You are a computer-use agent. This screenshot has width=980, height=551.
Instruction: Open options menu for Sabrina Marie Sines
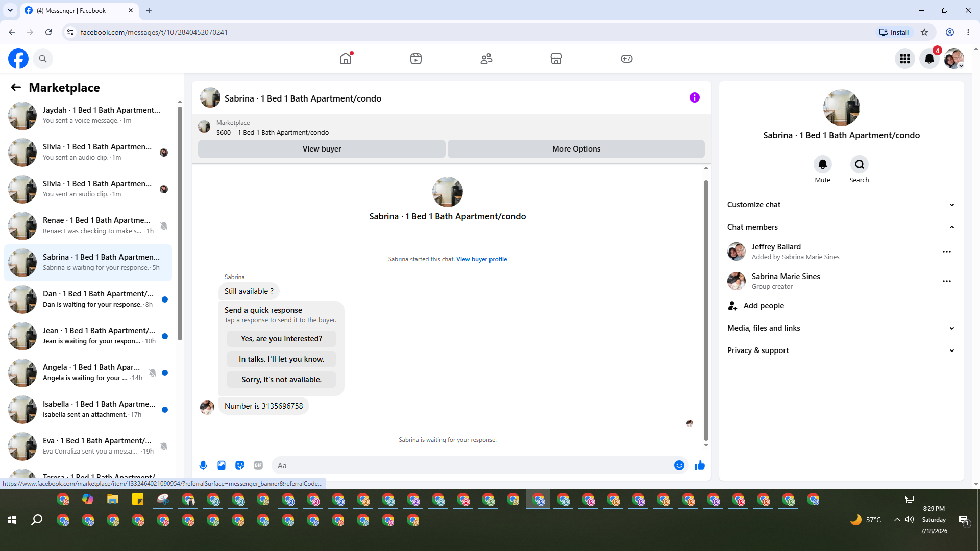click(947, 281)
